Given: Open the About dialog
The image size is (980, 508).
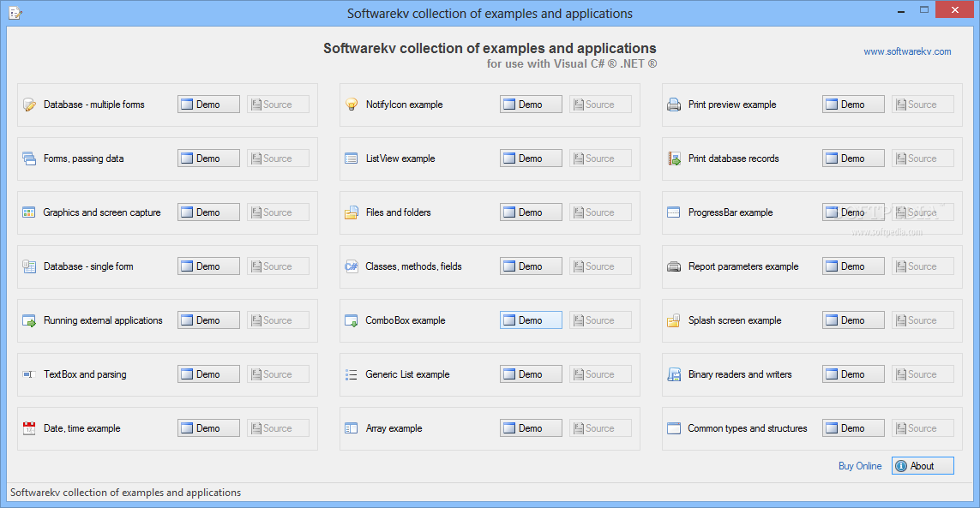Looking at the screenshot, I should [x=923, y=465].
